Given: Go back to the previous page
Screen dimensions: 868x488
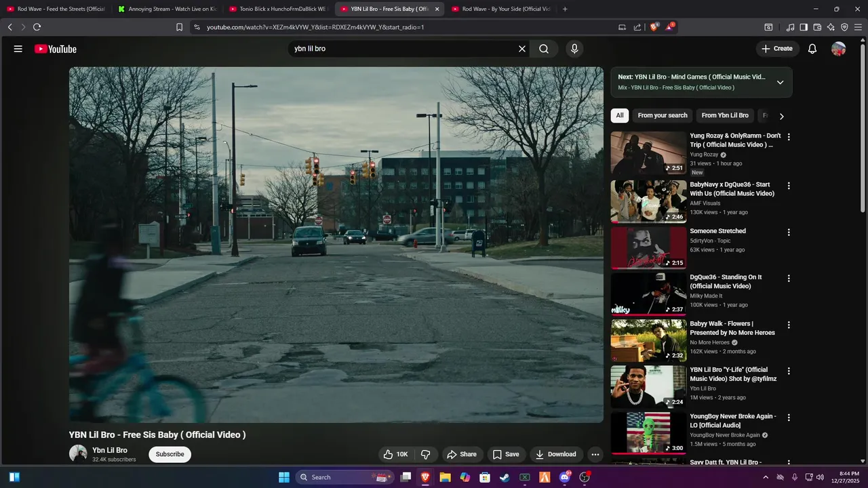Looking at the screenshot, I should click(x=9, y=27).
